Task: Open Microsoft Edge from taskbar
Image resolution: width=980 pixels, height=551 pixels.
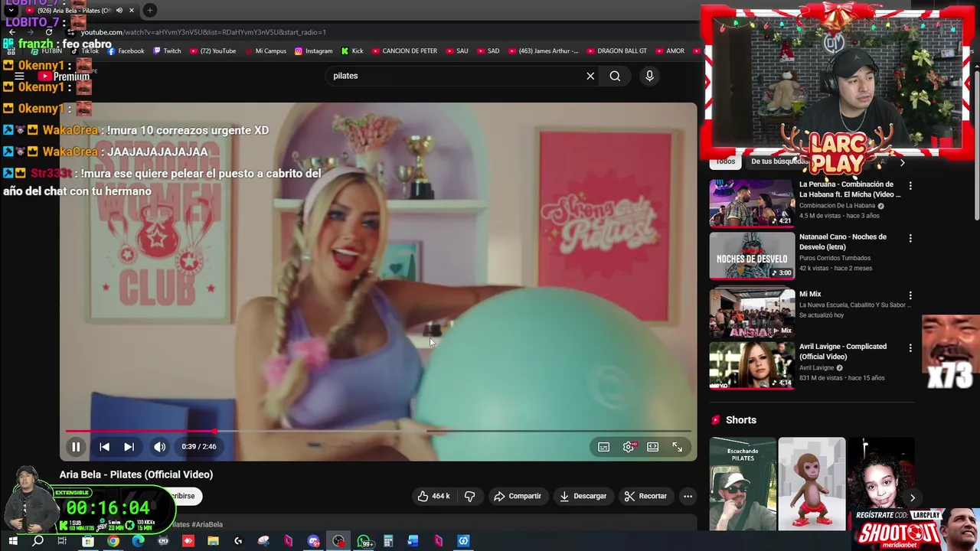Action: pos(138,541)
